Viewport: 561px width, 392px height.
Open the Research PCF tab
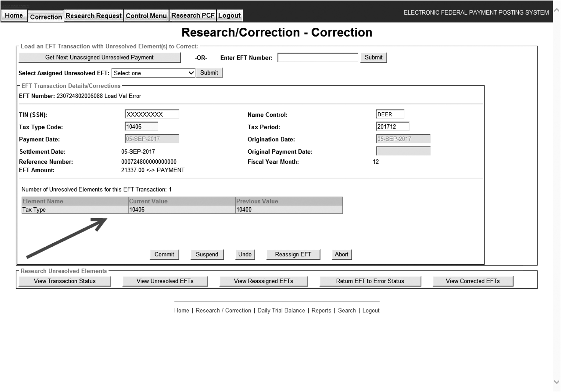pyautogui.click(x=193, y=16)
